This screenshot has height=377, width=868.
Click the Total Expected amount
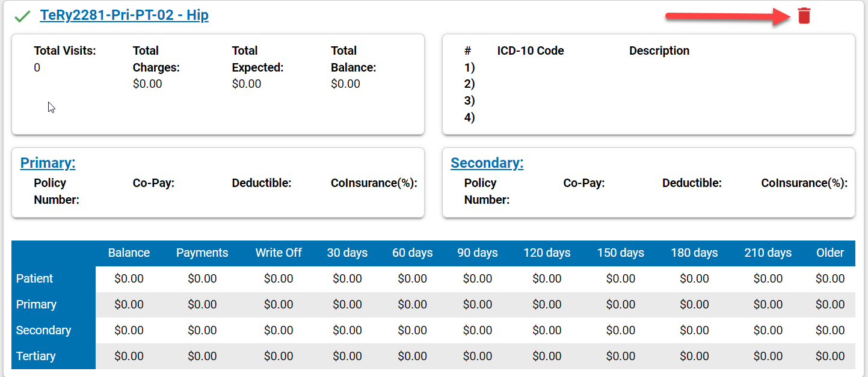(247, 84)
